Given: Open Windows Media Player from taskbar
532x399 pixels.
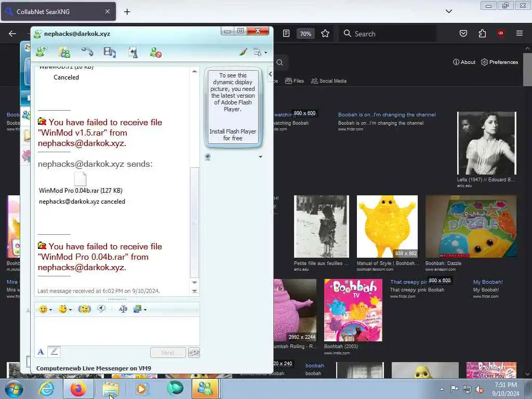Looking at the screenshot, I should click(x=142, y=389).
